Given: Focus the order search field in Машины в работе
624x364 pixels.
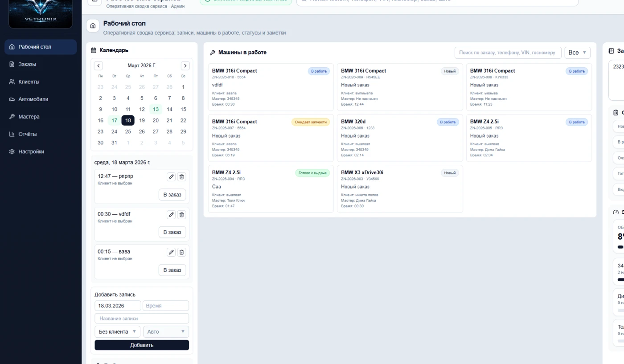Looking at the screenshot, I should click(x=507, y=53).
